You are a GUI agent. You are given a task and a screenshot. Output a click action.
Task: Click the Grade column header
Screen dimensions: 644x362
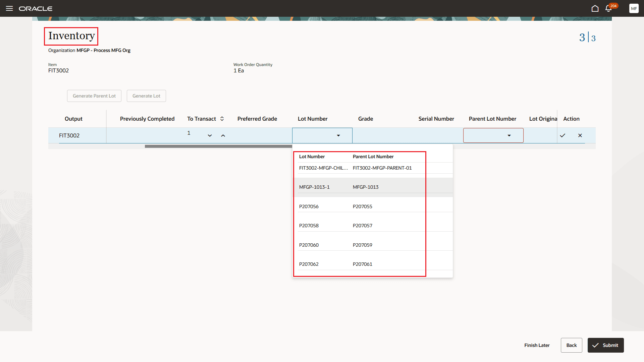click(x=366, y=119)
